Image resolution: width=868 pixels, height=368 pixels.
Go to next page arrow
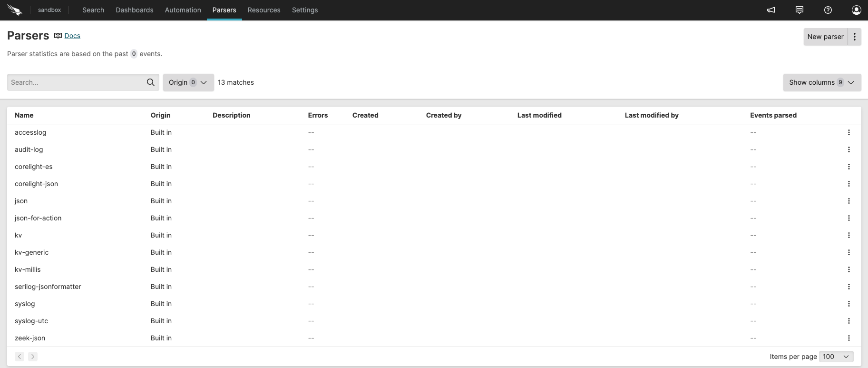pyautogui.click(x=33, y=357)
